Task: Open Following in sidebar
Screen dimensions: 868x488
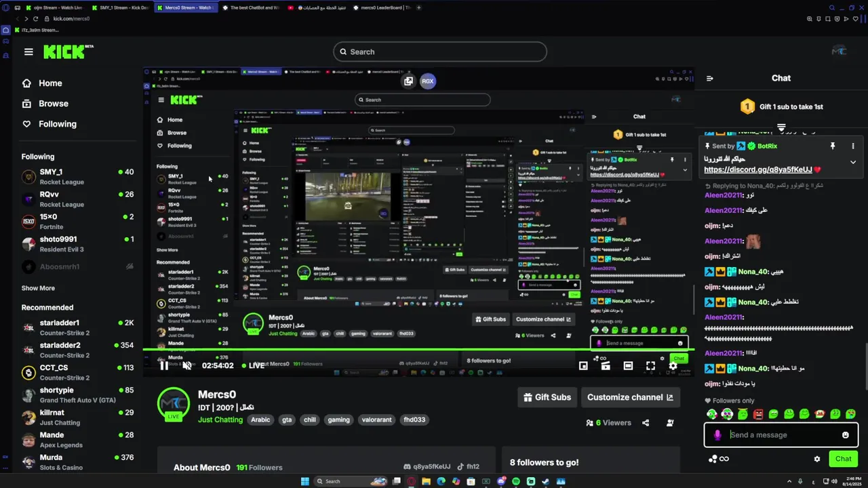Action: tap(49, 124)
